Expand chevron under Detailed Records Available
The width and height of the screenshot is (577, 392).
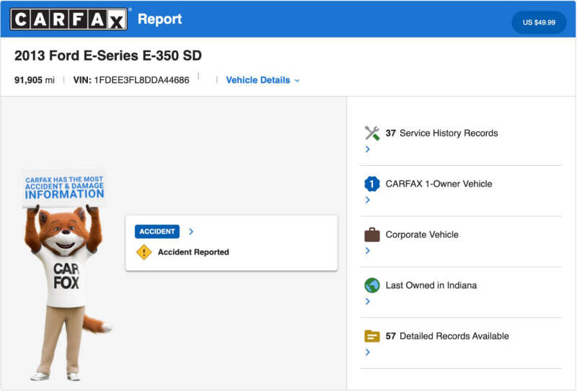(368, 352)
